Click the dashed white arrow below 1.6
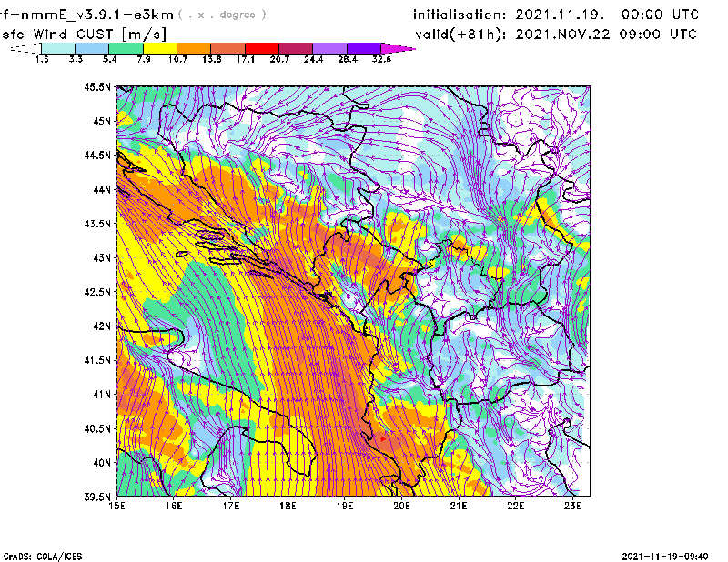Viewport: 728px width, 562px height. pyautogui.click(x=25, y=48)
